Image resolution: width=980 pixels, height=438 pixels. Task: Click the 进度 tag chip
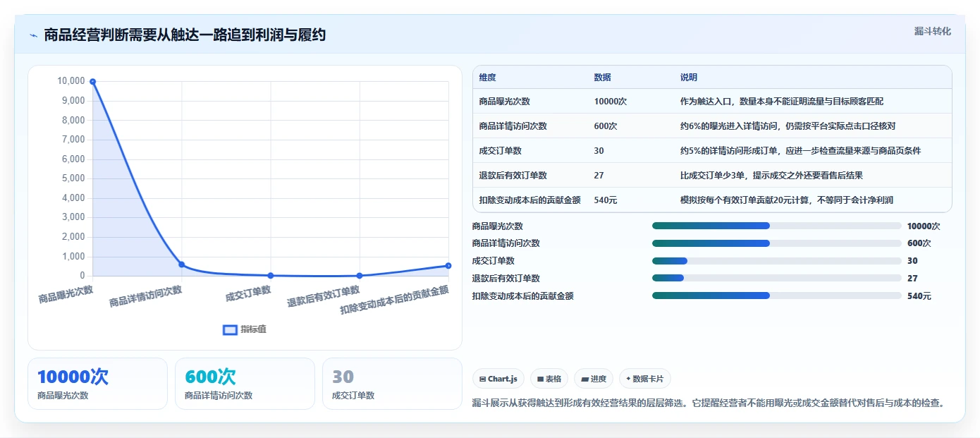point(594,379)
